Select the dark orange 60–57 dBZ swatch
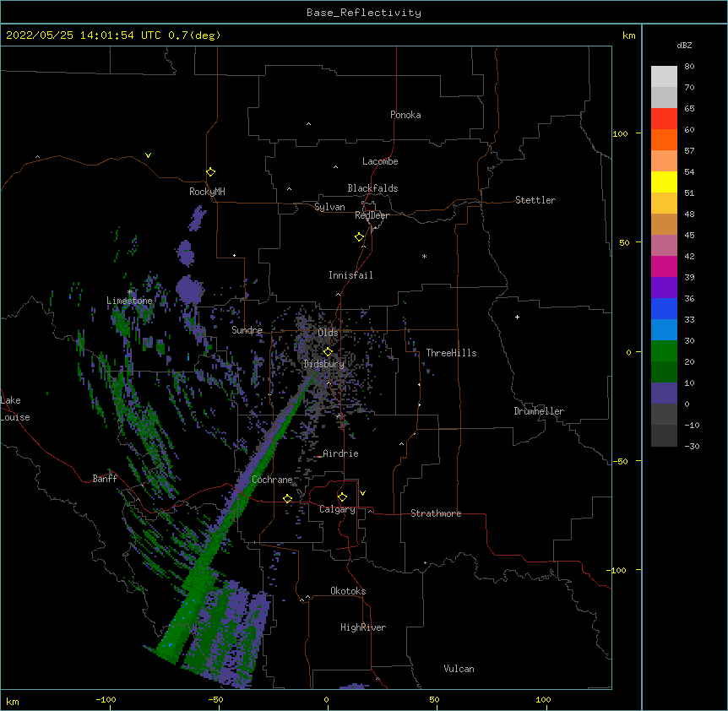728x711 pixels. click(x=664, y=139)
